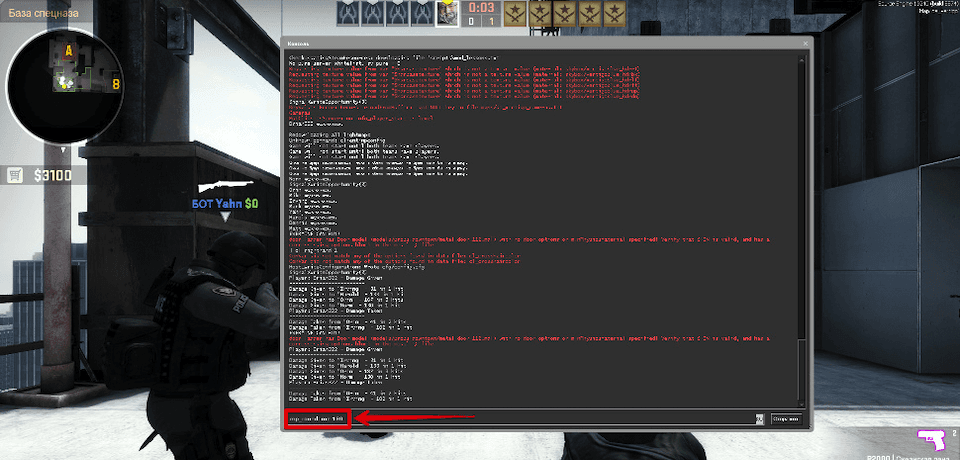Click the first terrorist team avatar icon
The height and width of the screenshot is (460, 960).
pyautogui.click(x=516, y=13)
